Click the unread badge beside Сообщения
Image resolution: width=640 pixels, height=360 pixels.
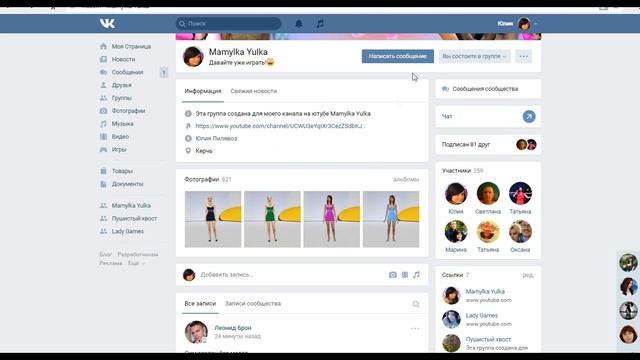tap(164, 73)
